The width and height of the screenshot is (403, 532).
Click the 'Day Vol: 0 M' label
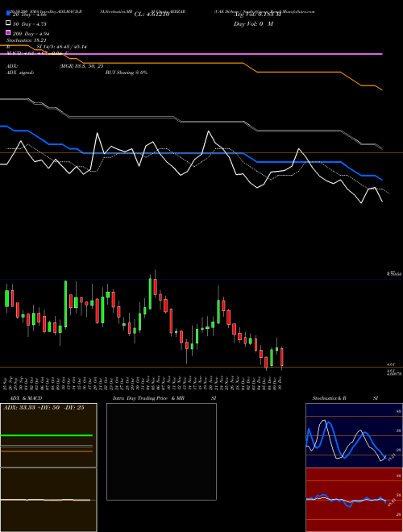point(253,23)
